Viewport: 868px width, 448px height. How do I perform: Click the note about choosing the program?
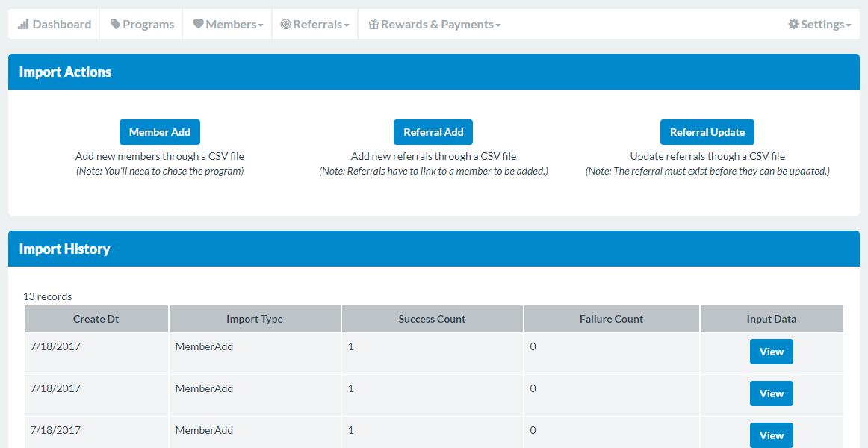[160, 172]
